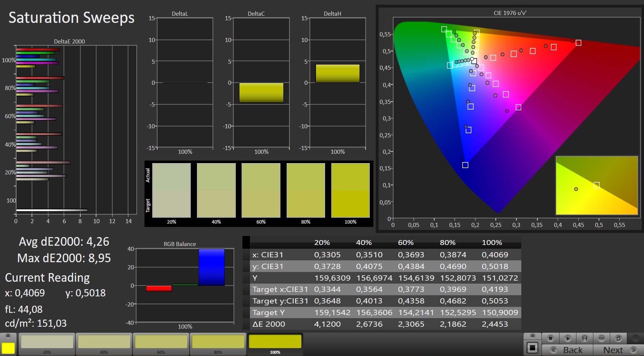Viewport: 644px width, 356px height.
Task: Click the cd/m²: 151,03 reading
Action: point(36,323)
